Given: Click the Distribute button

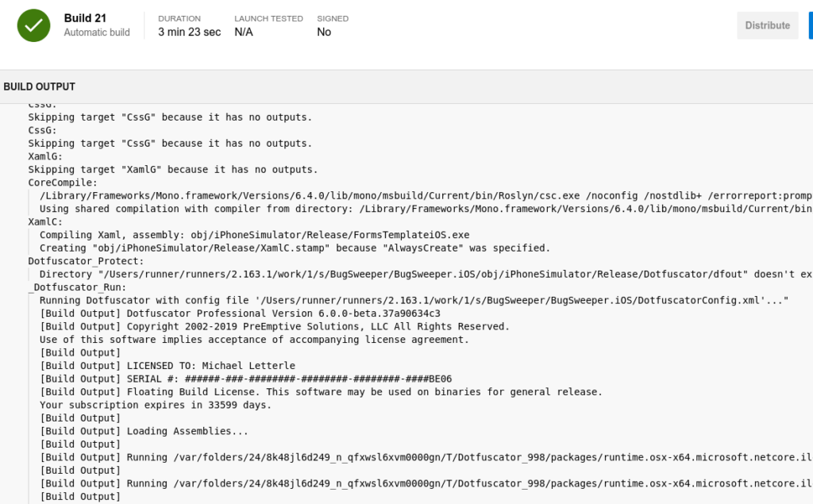Looking at the screenshot, I should (768, 25).
